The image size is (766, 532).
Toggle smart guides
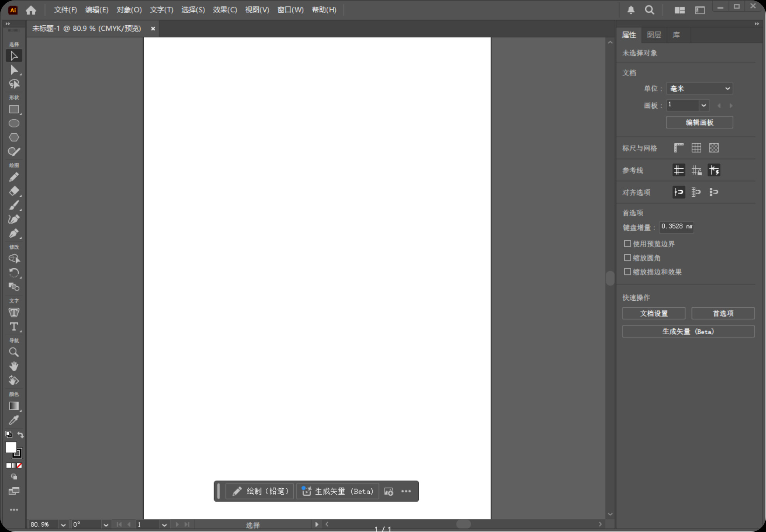[x=714, y=170]
